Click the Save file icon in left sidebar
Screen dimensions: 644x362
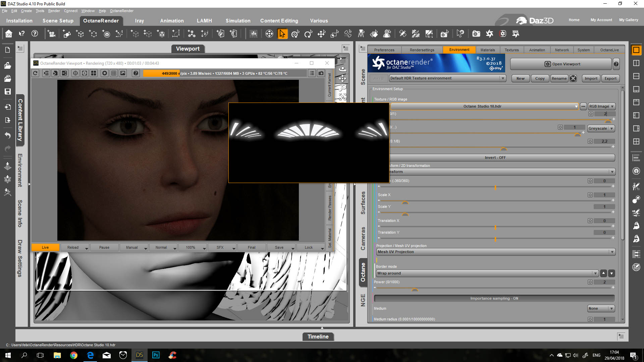(8, 92)
